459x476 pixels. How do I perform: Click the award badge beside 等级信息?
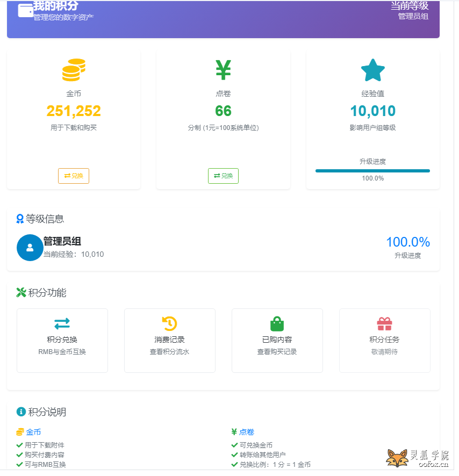pos(20,219)
